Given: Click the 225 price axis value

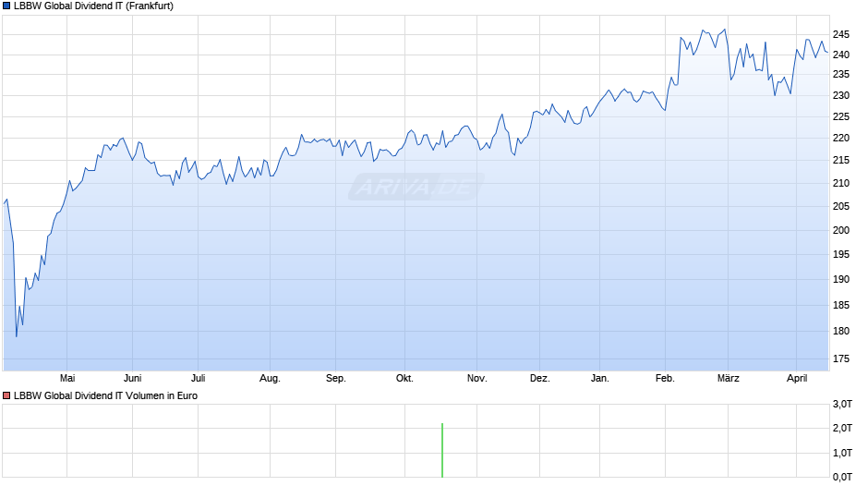Looking at the screenshot, I should click(841, 116).
